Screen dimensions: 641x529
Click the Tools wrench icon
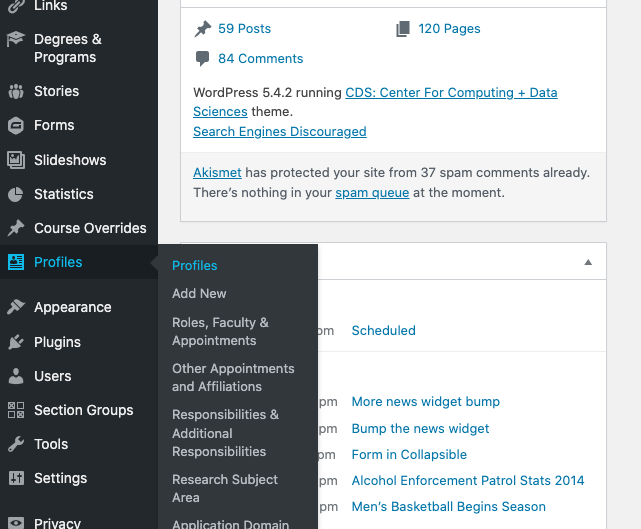(x=16, y=444)
